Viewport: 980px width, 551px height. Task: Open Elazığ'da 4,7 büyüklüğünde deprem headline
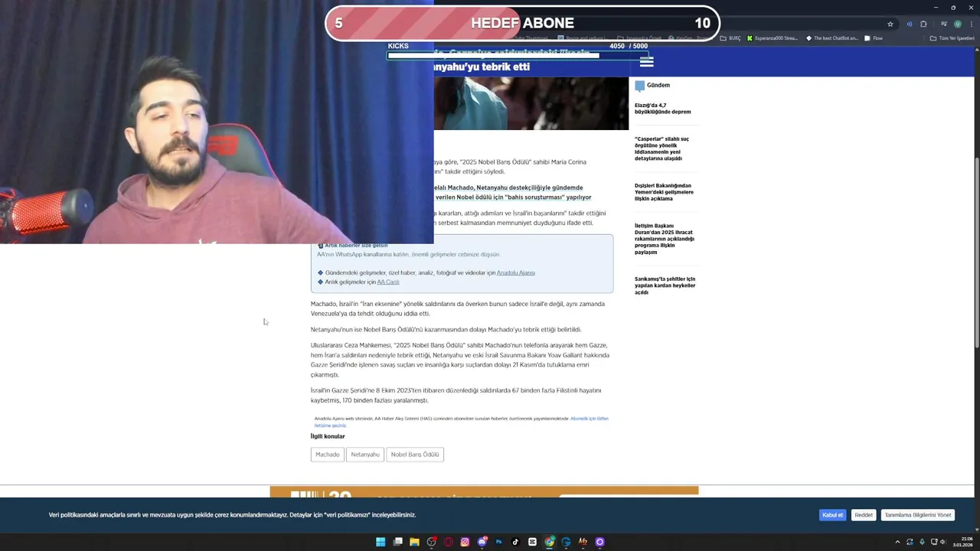click(x=662, y=109)
